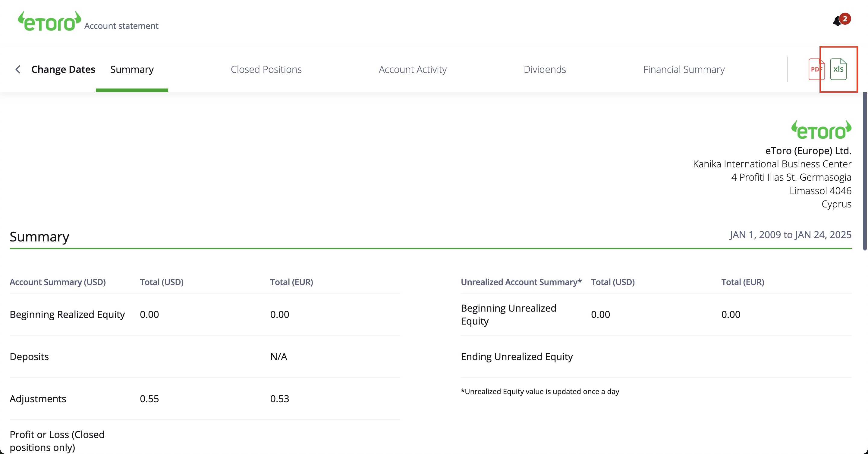Select the 'Adjustments' row label

pos(38,399)
